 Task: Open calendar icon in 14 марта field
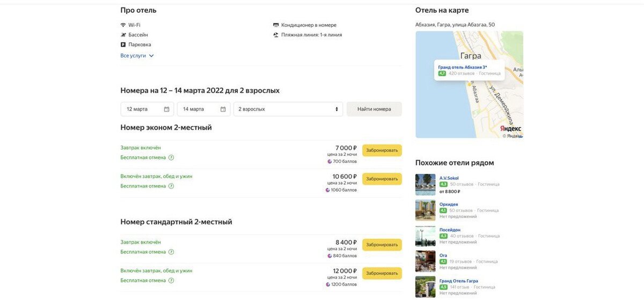pyautogui.click(x=223, y=109)
